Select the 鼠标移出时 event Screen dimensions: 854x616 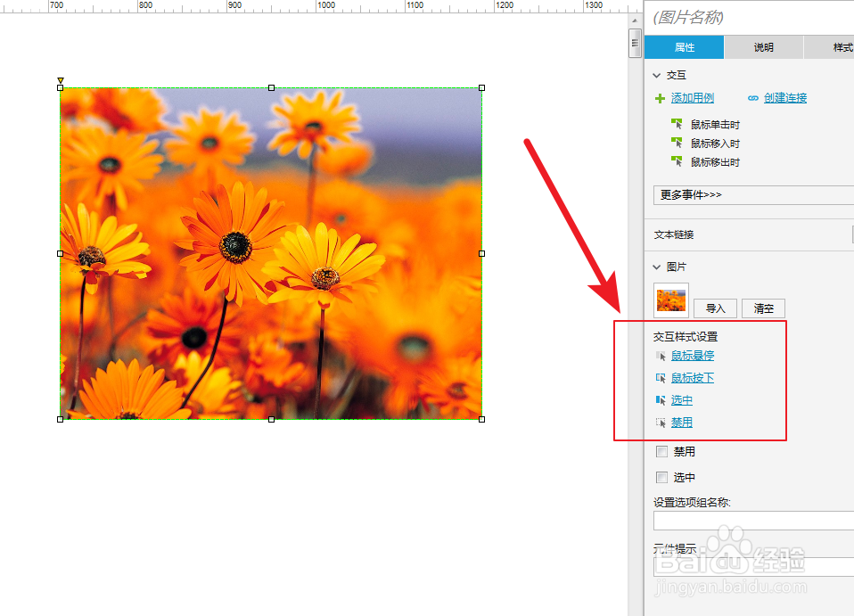pyautogui.click(x=715, y=161)
